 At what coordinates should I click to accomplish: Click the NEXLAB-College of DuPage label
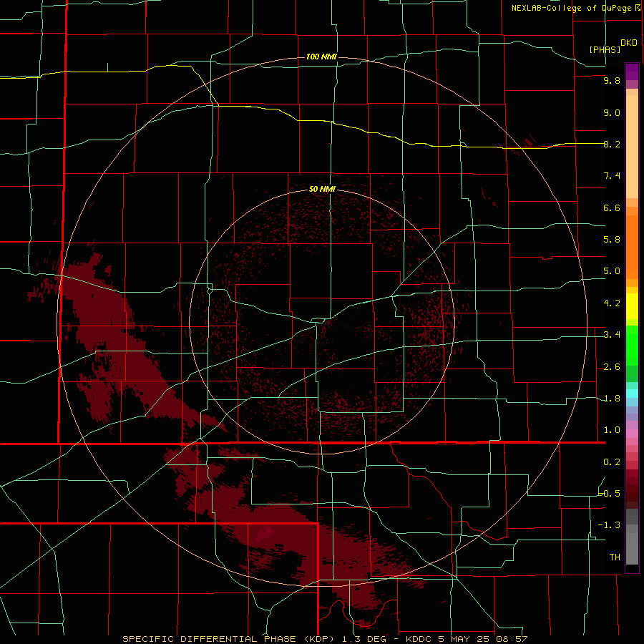pyautogui.click(x=571, y=8)
